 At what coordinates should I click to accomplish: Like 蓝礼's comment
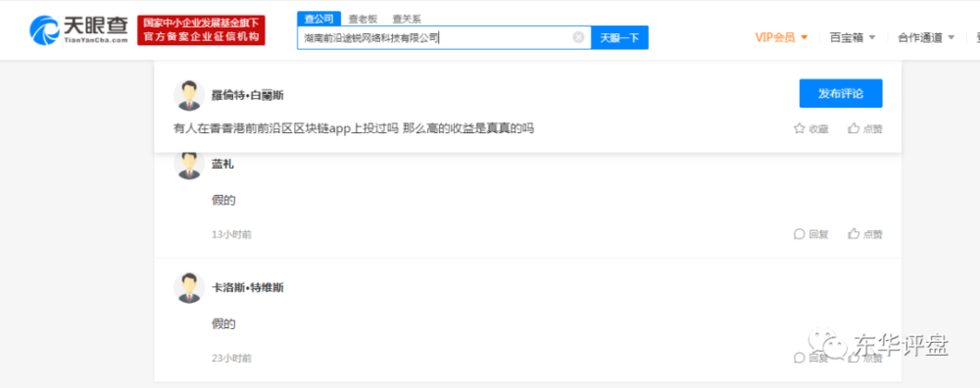[865, 234]
